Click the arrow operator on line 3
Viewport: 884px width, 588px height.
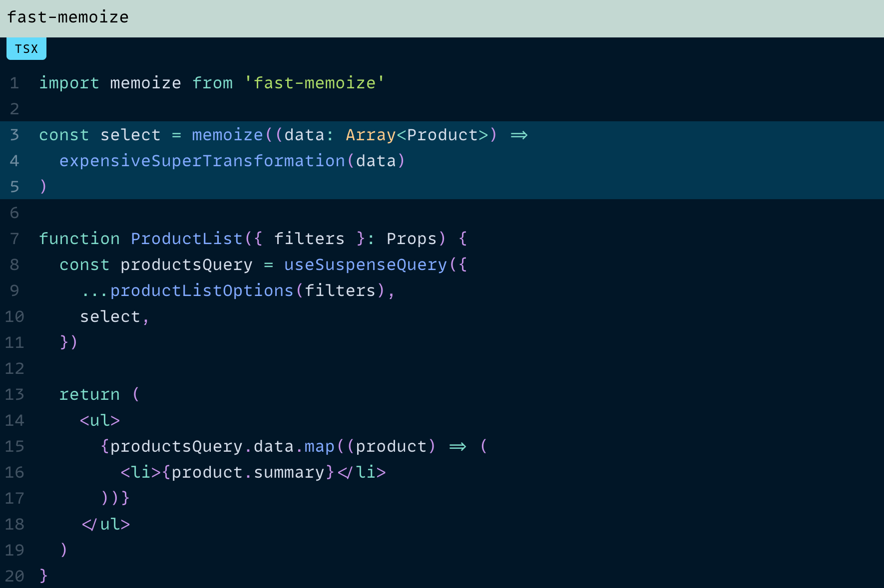[519, 135]
